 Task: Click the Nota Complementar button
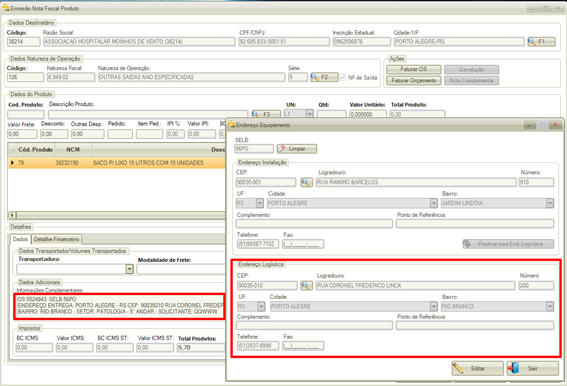tap(472, 80)
